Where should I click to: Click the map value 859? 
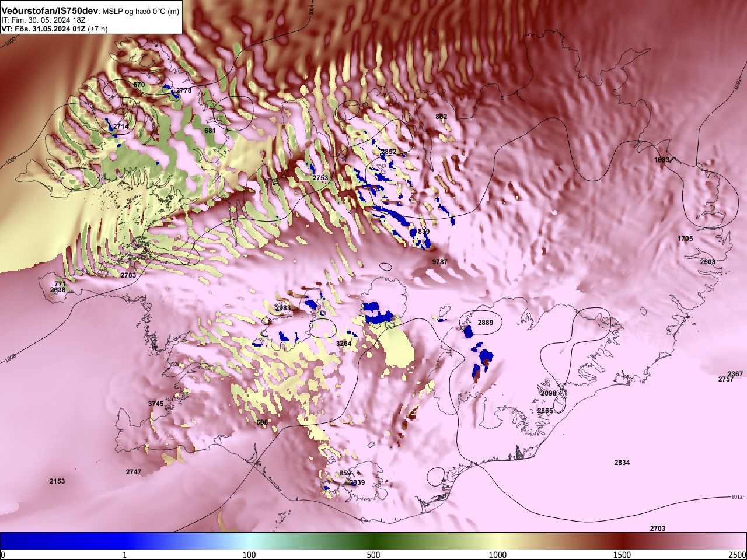tap(345, 473)
